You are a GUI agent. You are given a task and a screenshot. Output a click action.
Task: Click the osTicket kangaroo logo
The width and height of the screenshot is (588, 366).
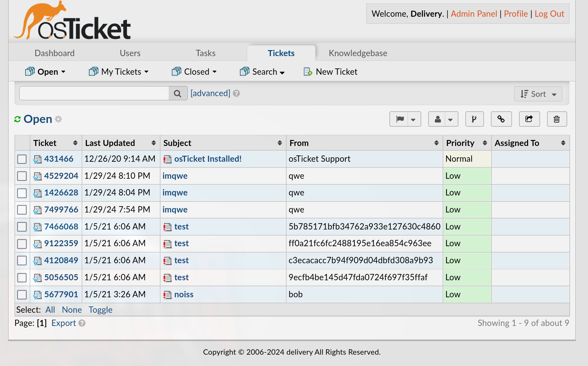[x=72, y=20]
